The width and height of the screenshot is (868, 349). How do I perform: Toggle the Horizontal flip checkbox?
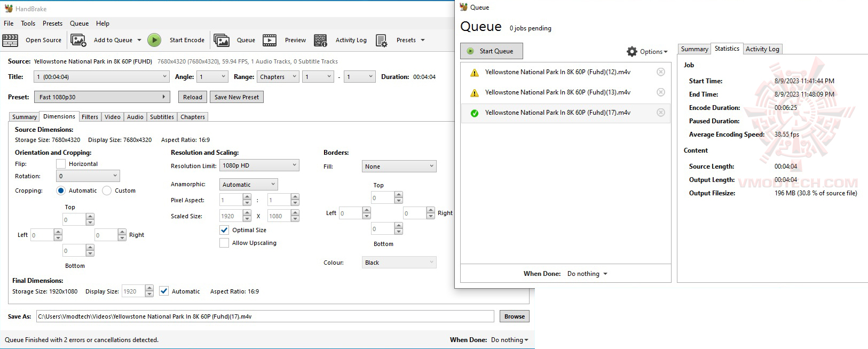[61, 164]
